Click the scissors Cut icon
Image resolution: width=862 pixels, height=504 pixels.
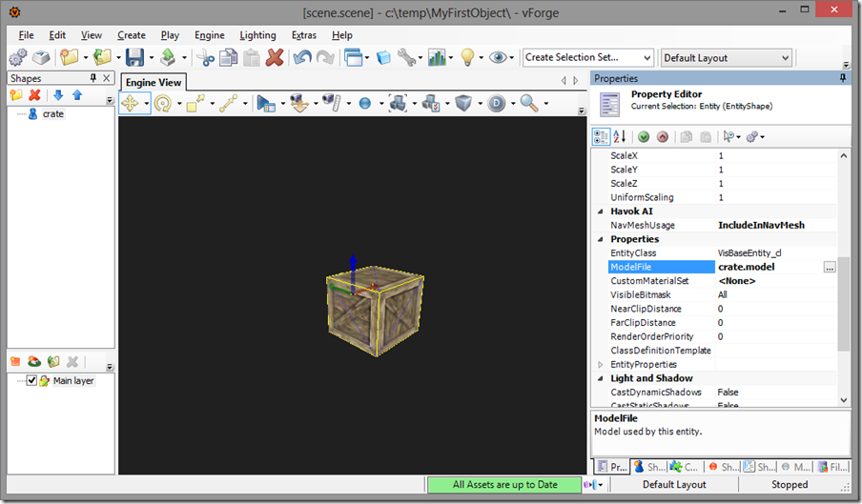tap(206, 57)
